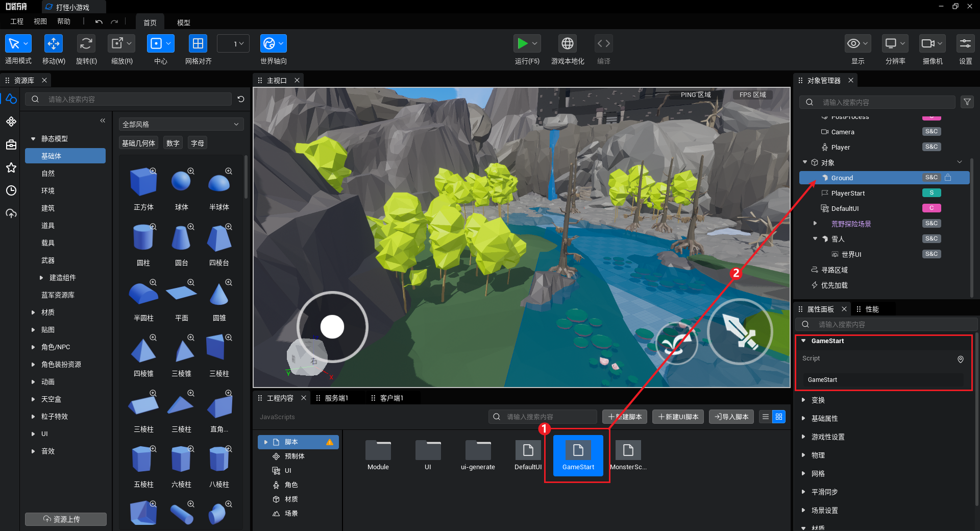The image size is (980, 531).
Task: Focus the resource library search field
Action: (x=129, y=99)
